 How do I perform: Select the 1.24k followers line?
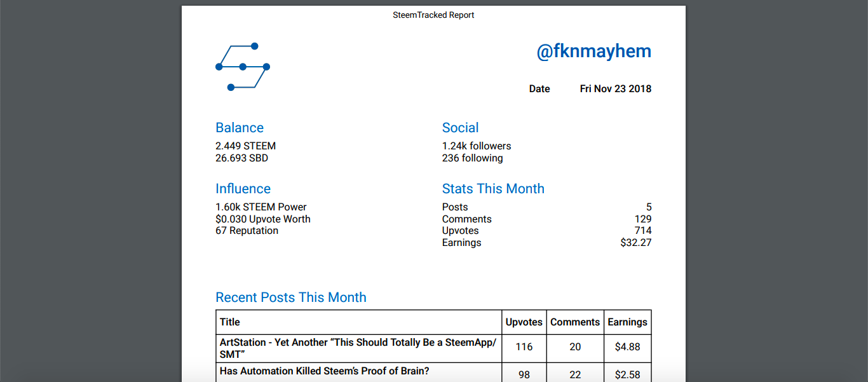click(x=477, y=146)
